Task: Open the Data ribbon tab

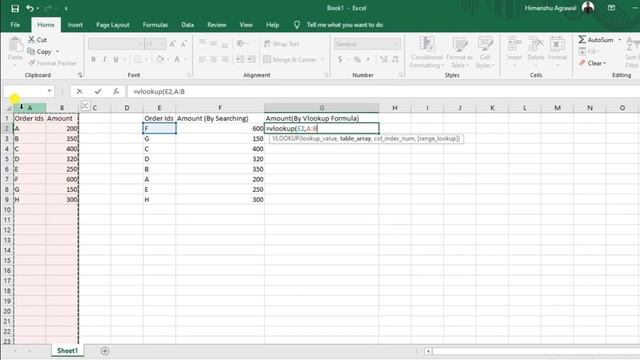Action: point(187,25)
